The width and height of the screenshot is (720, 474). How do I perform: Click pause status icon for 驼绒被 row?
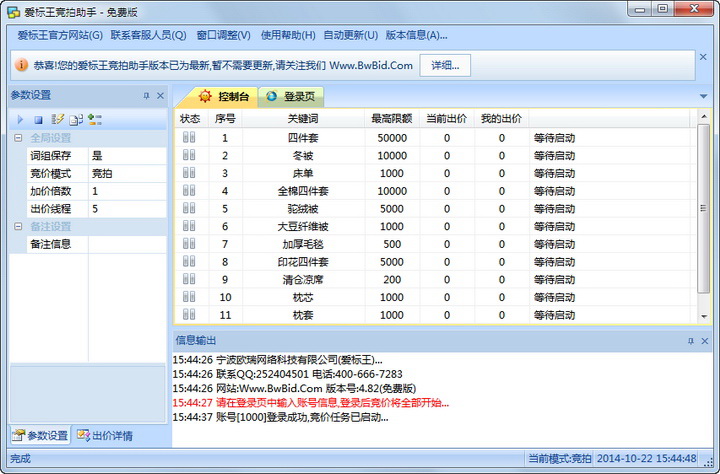coord(189,208)
